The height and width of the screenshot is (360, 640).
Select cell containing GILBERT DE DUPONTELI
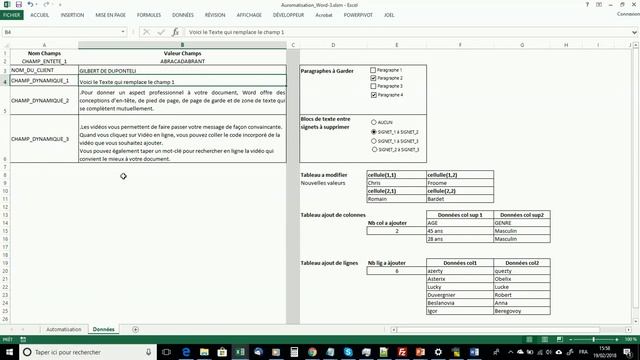tap(182, 70)
